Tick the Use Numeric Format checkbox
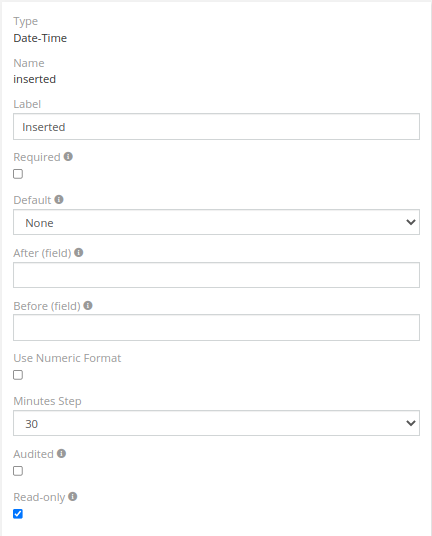The width and height of the screenshot is (432, 536). [x=18, y=375]
